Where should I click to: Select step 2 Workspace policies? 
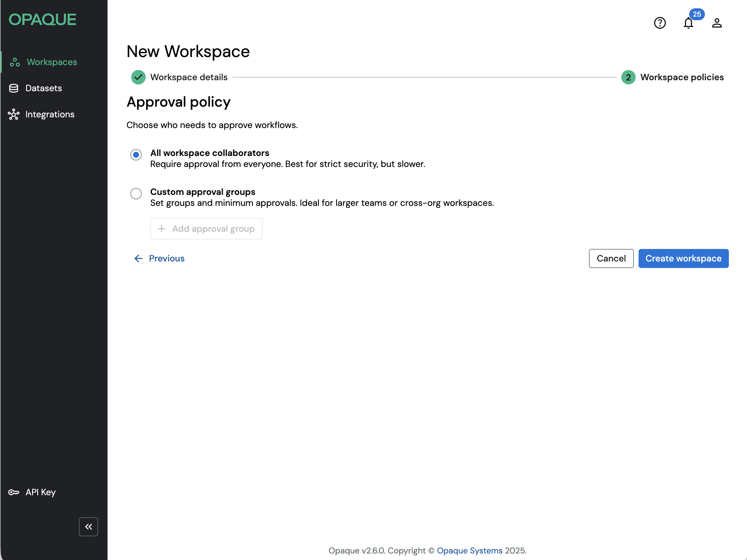point(681,77)
